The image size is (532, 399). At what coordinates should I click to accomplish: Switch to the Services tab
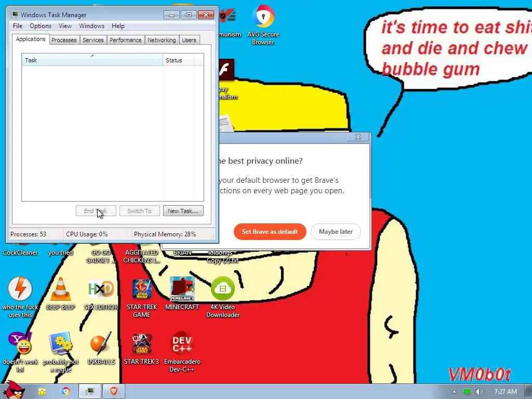tap(93, 40)
